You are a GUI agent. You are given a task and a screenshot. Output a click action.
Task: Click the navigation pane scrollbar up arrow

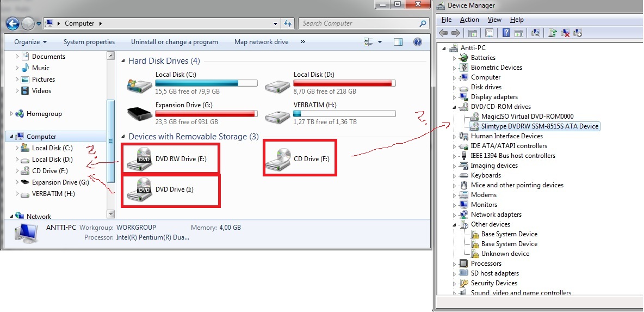pyautogui.click(x=110, y=56)
